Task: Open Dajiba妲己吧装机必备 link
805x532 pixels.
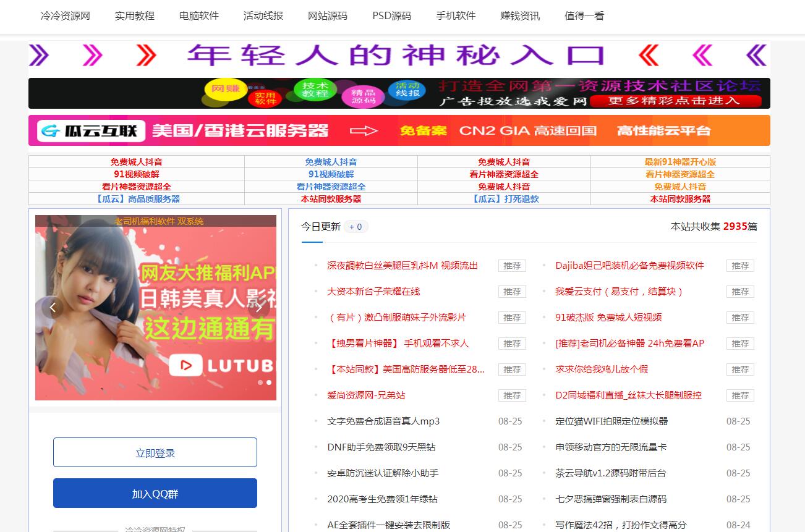Action: click(629, 266)
